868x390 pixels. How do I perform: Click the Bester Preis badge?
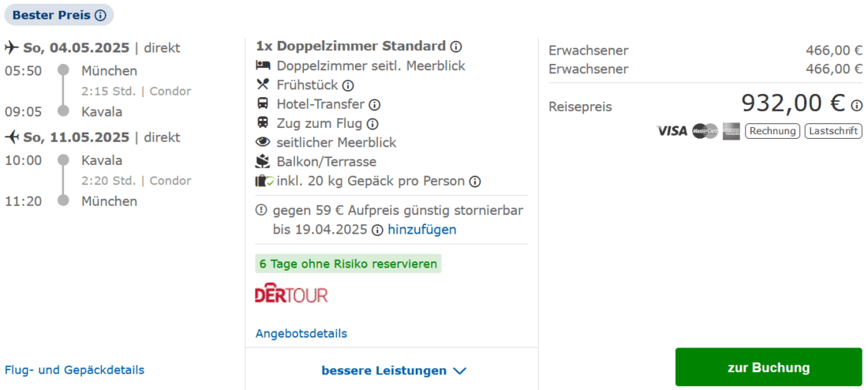pyautogui.click(x=51, y=16)
